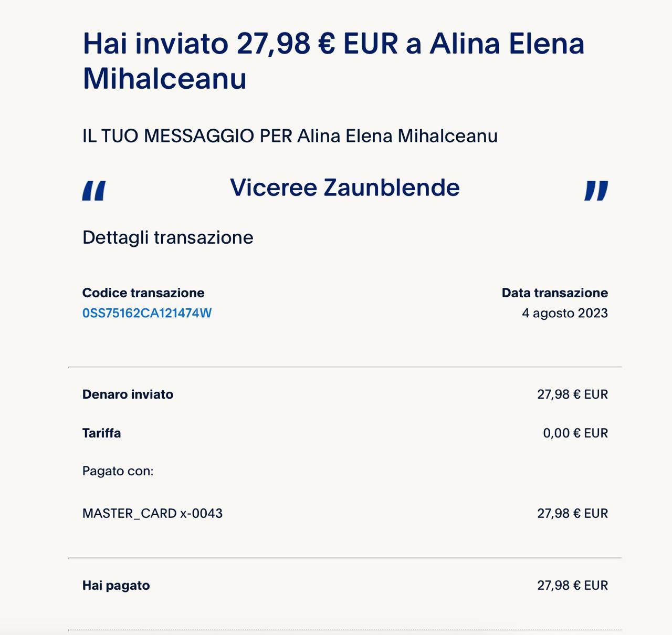The image size is (672, 635).
Task: Click the Denaro inviato label
Action: [x=128, y=394]
